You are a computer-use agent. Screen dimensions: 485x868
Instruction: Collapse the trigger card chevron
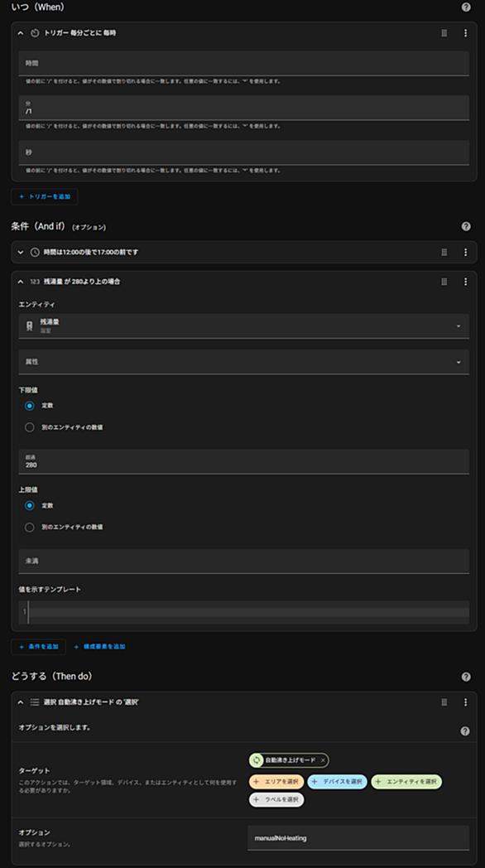[21, 33]
